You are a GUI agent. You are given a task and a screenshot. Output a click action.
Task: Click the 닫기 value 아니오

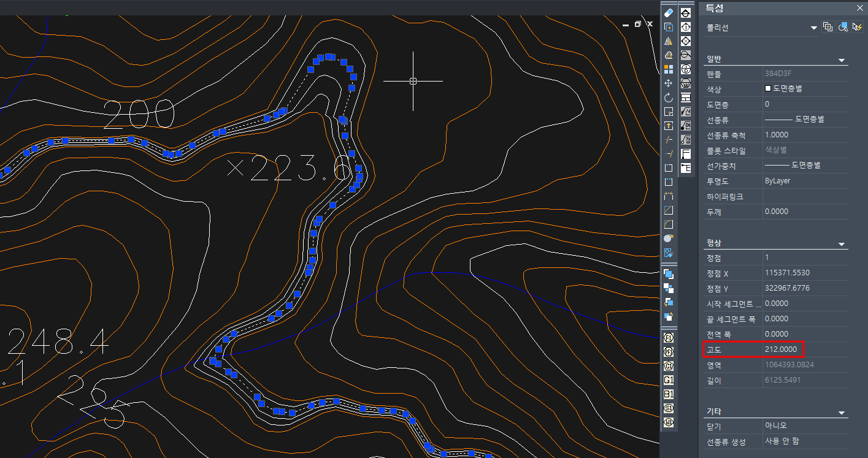tap(806, 426)
